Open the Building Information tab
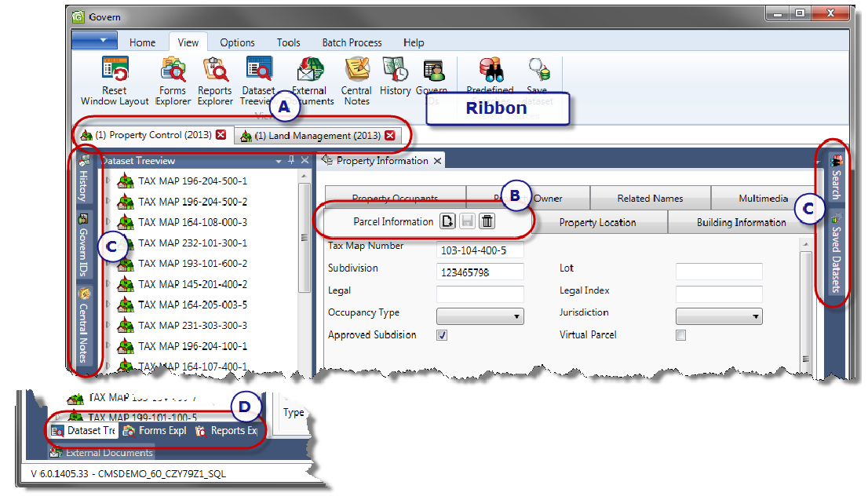 click(741, 222)
